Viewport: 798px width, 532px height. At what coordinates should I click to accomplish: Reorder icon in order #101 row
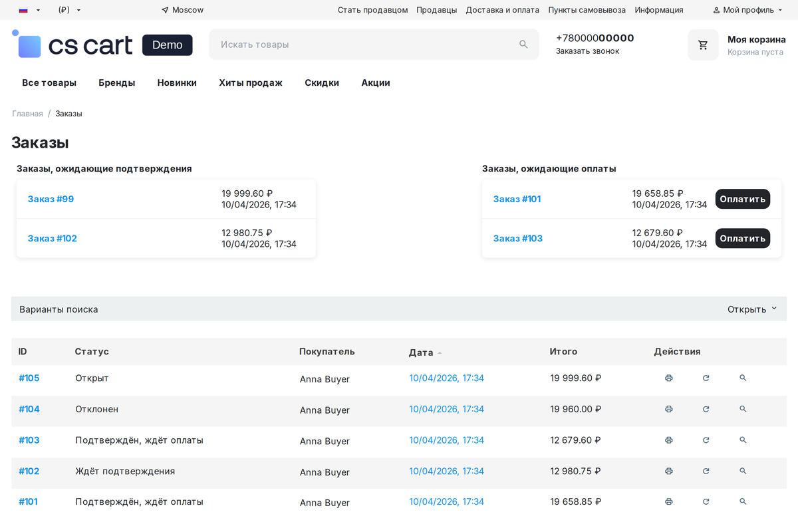706,502
